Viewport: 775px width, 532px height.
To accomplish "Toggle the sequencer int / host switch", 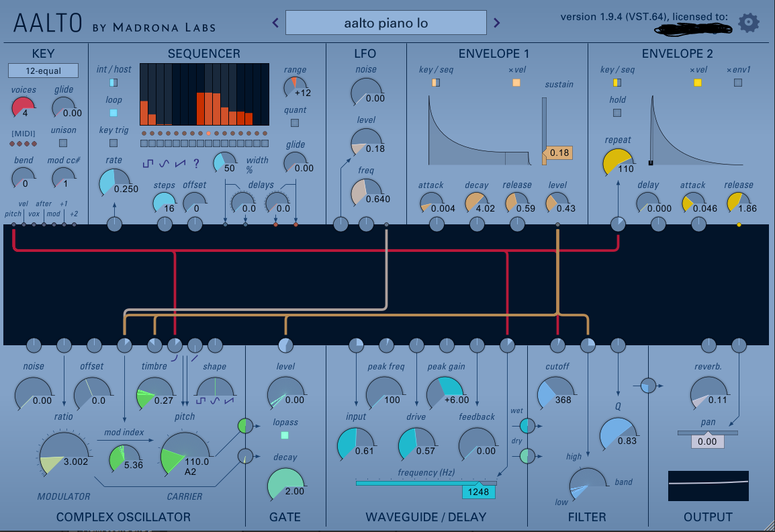I will 113,83.
